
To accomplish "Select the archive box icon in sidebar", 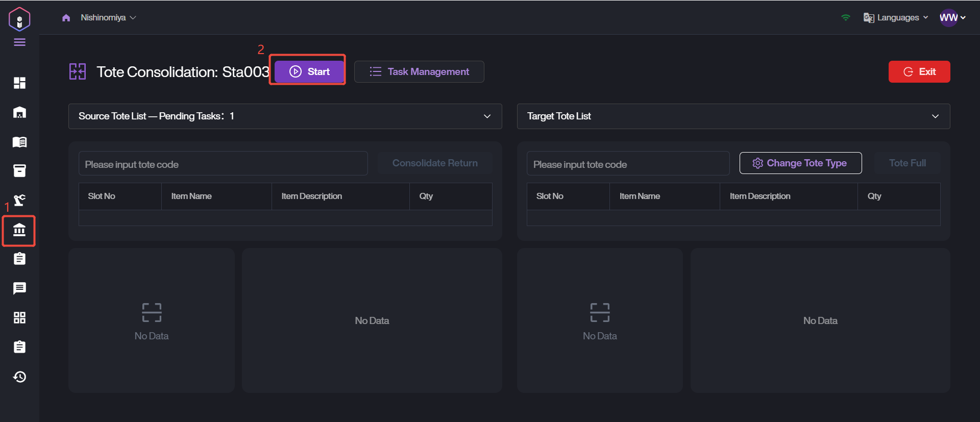I will click(x=19, y=171).
